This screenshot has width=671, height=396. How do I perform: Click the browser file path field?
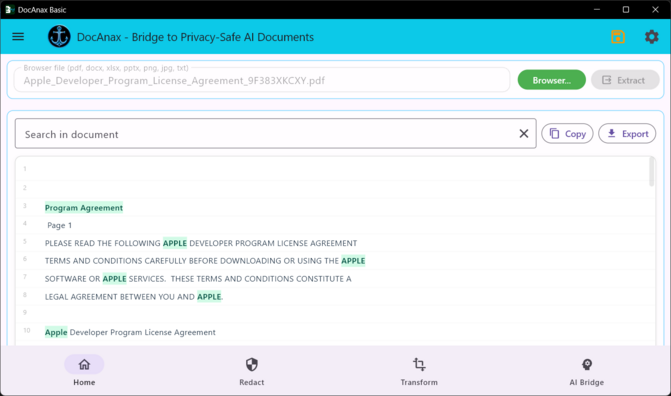pos(262,80)
